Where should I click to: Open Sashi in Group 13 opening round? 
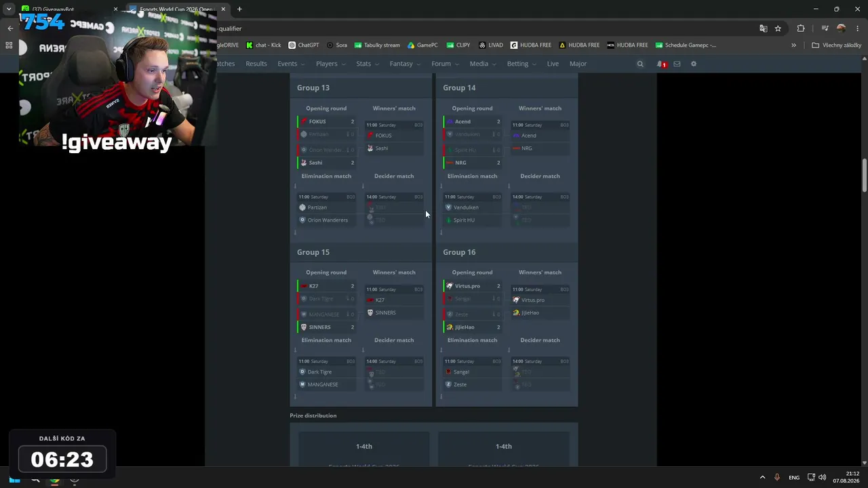pos(315,163)
